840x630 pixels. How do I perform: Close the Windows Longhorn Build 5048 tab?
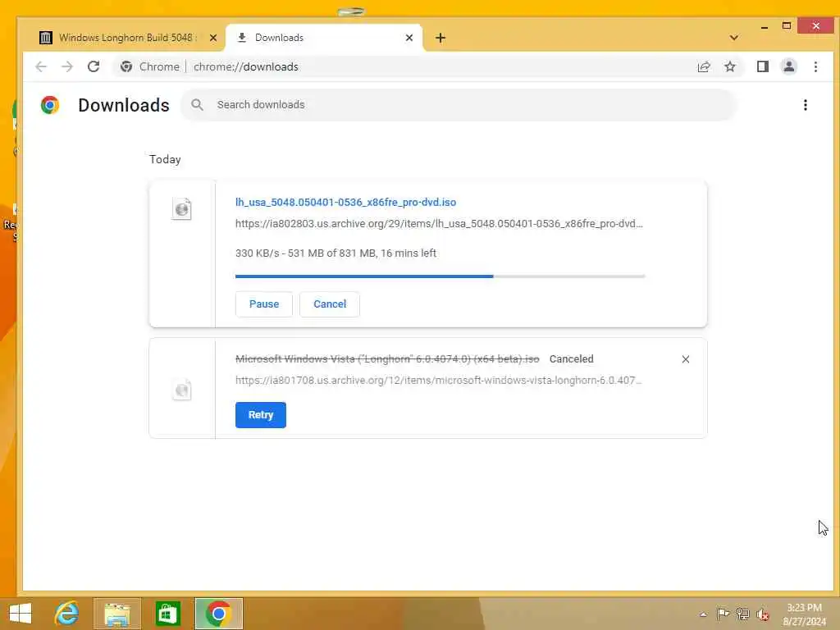212,38
